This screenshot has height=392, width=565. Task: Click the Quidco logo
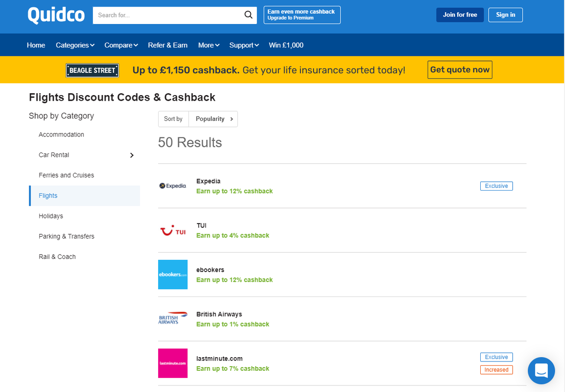click(x=56, y=15)
